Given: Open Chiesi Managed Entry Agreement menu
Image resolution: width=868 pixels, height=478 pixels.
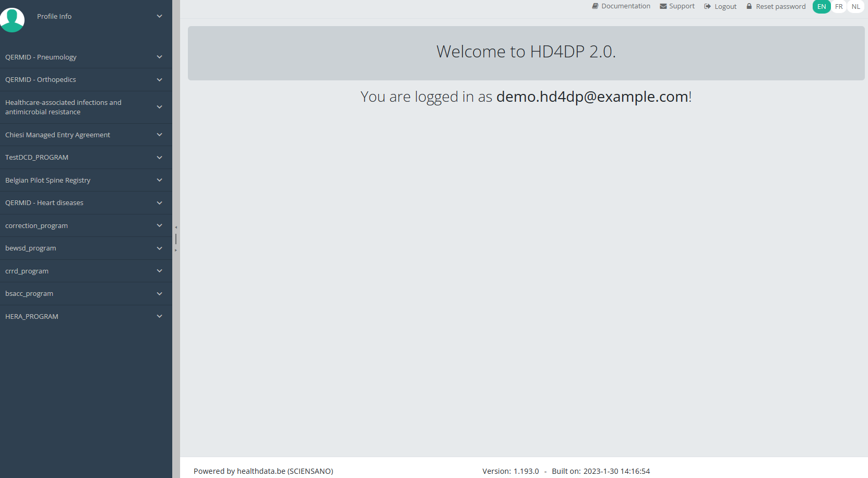Looking at the screenshot, I should [57, 135].
